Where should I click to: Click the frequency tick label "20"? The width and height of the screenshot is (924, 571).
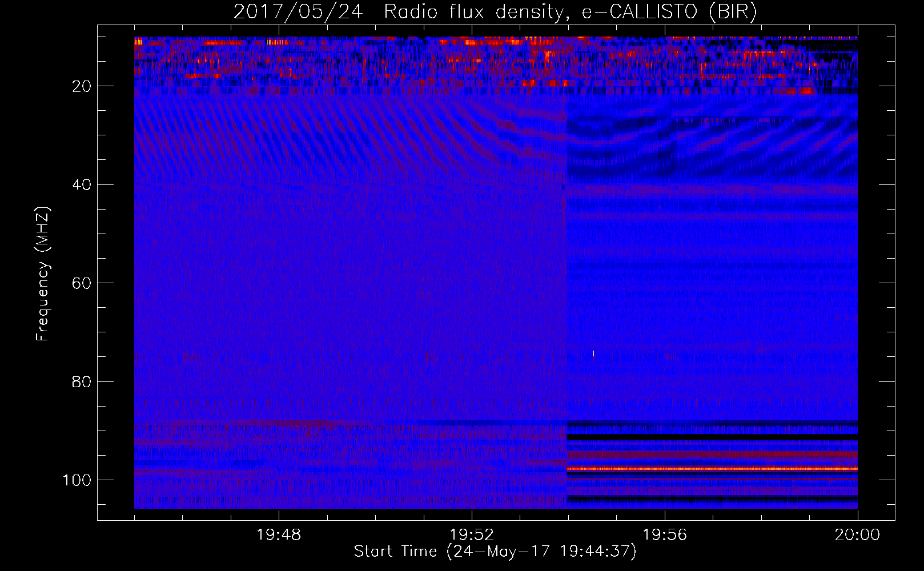point(82,86)
